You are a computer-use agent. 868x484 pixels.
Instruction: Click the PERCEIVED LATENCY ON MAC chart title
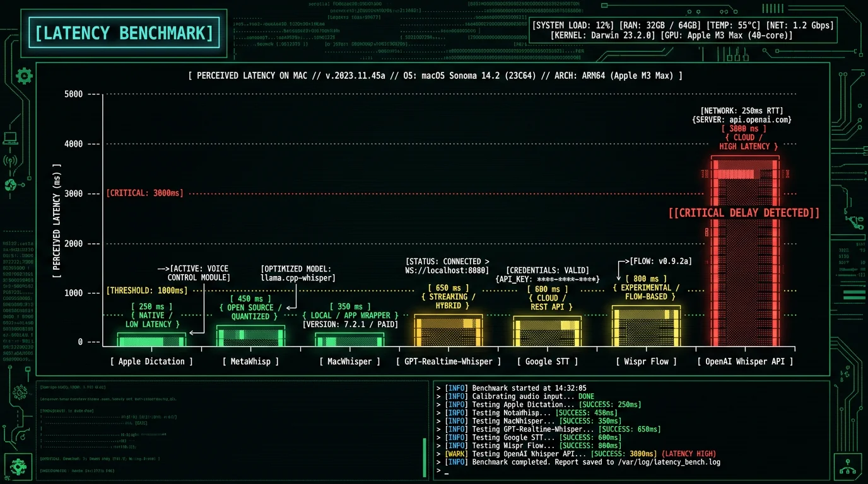pos(435,76)
